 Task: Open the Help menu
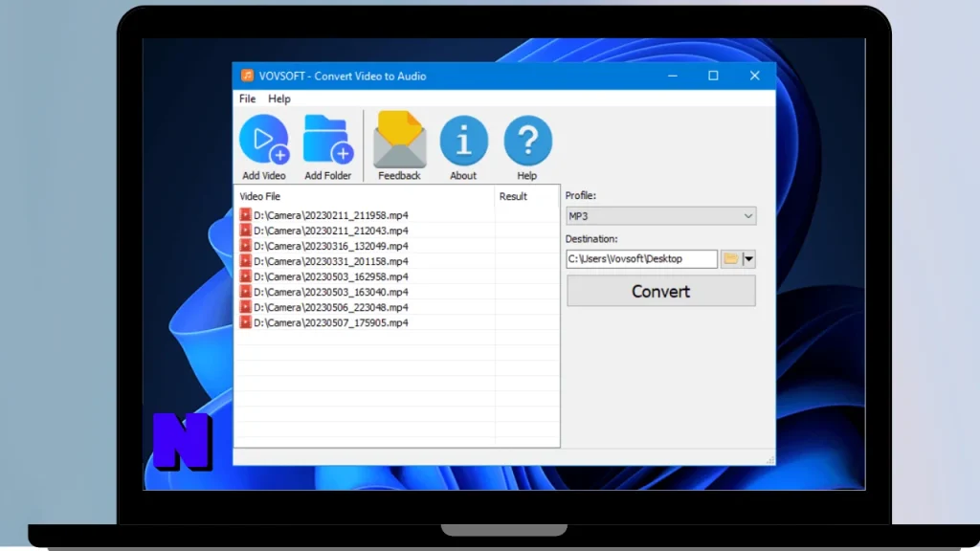[x=279, y=99]
